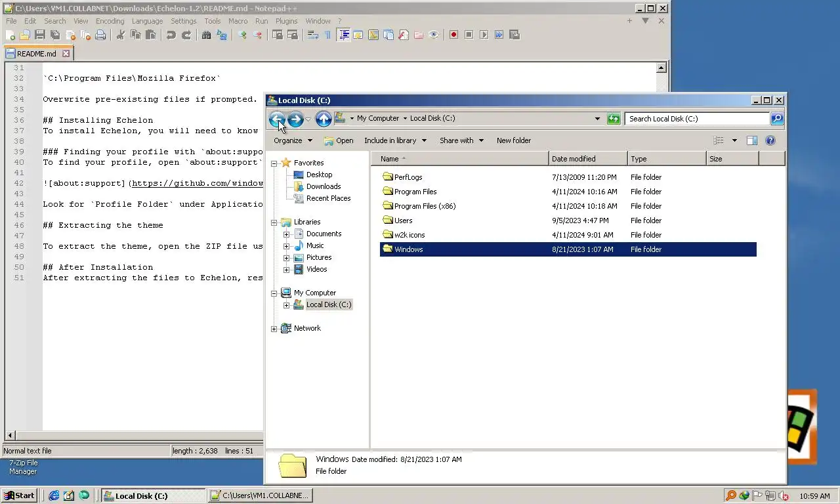The image size is (840, 504).
Task: Open Find with the binoculars icon
Action: pos(206,35)
